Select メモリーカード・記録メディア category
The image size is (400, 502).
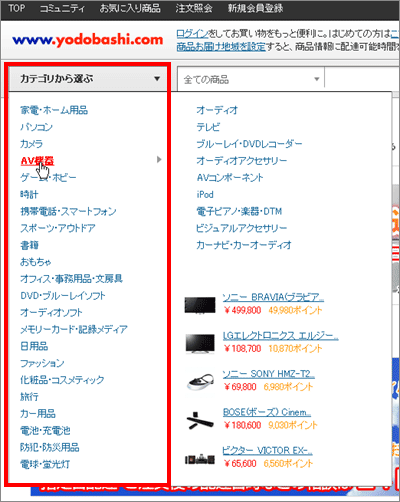point(74,329)
